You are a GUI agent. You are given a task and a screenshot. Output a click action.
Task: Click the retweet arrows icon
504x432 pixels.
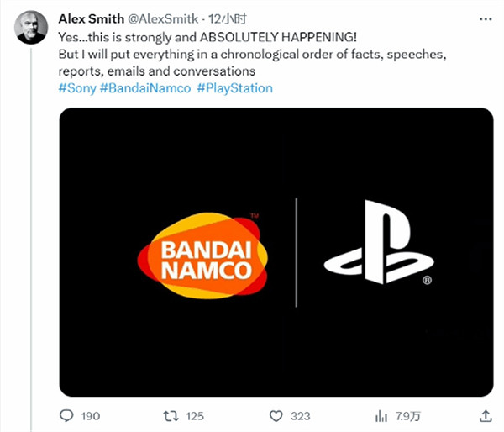171,415
